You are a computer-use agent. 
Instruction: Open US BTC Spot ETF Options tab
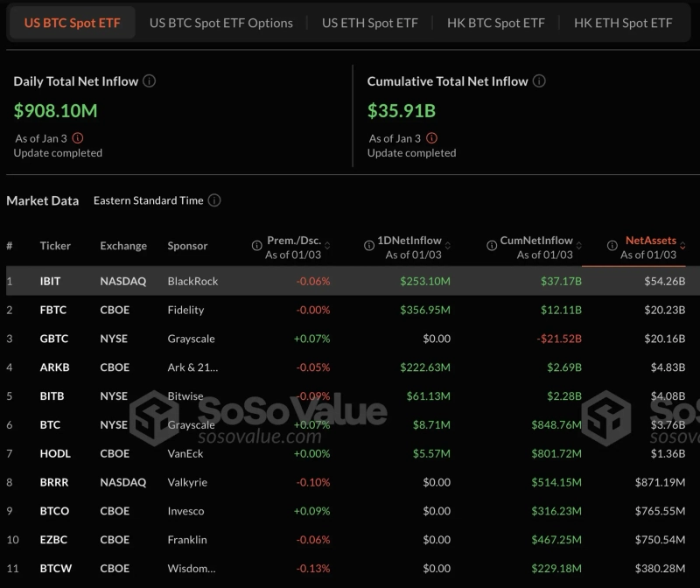(221, 23)
